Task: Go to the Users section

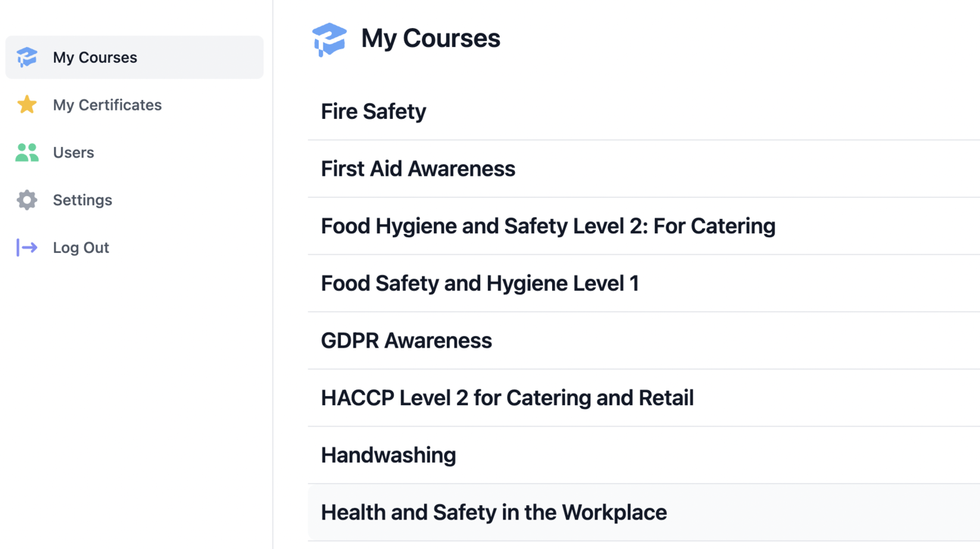Action: [73, 152]
